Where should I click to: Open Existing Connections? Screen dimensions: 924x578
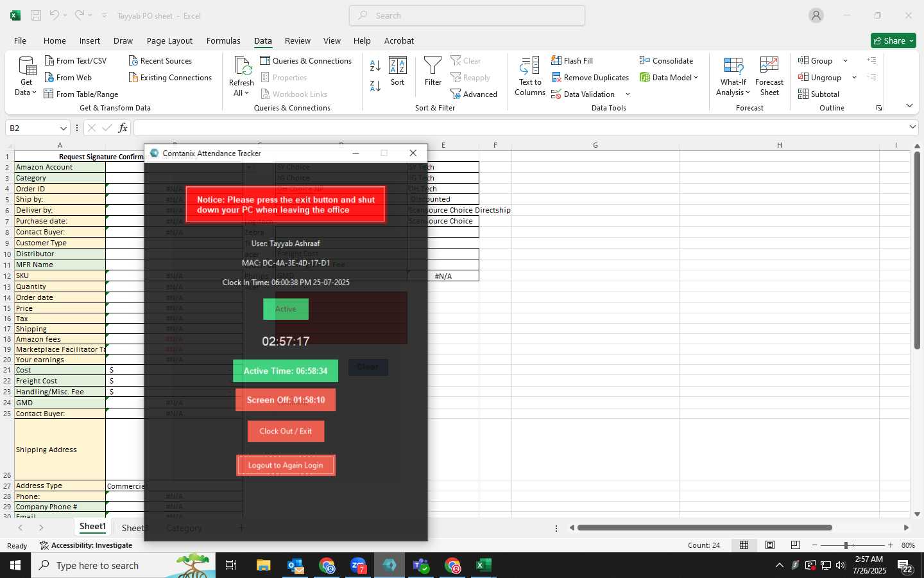click(x=170, y=77)
